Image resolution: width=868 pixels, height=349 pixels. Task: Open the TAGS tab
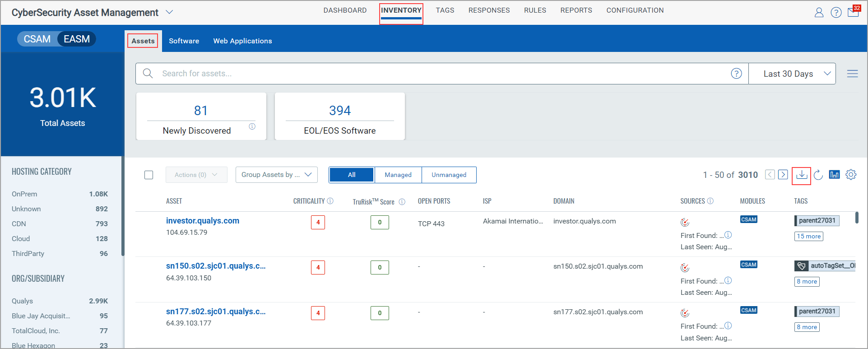click(x=445, y=10)
